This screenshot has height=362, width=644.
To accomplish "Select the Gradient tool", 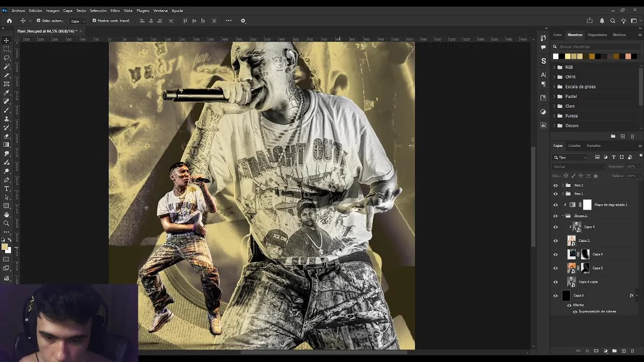I will [x=7, y=145].
